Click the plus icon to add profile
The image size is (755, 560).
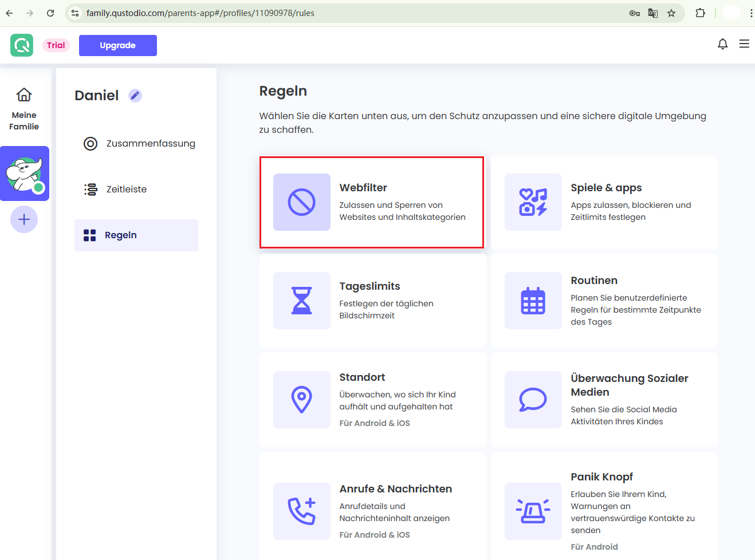[x=24, y=219]
